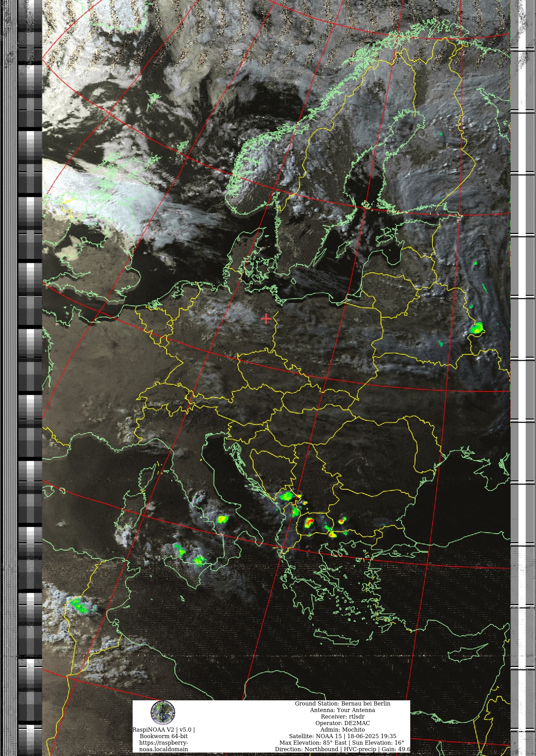Viewport: 536px width, 756px height.
Task: Select the 'Admin: Mochito' text
Action: coord(343,730)
